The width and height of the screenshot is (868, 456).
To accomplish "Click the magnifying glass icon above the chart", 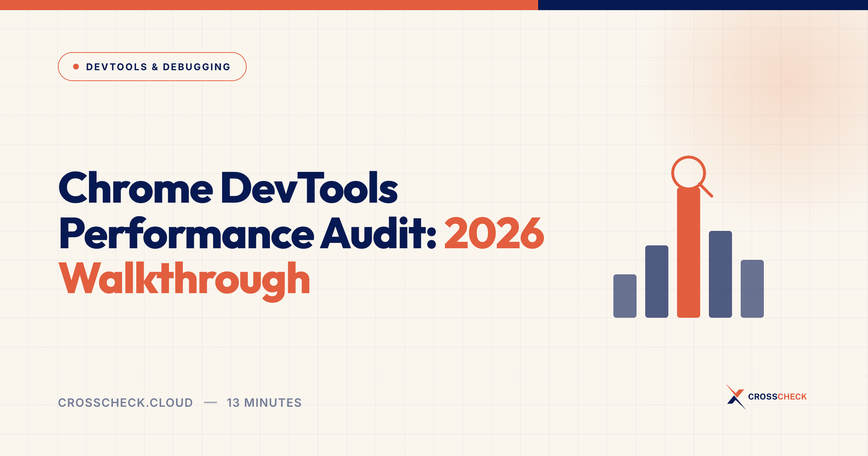I will tap(692, 176).
